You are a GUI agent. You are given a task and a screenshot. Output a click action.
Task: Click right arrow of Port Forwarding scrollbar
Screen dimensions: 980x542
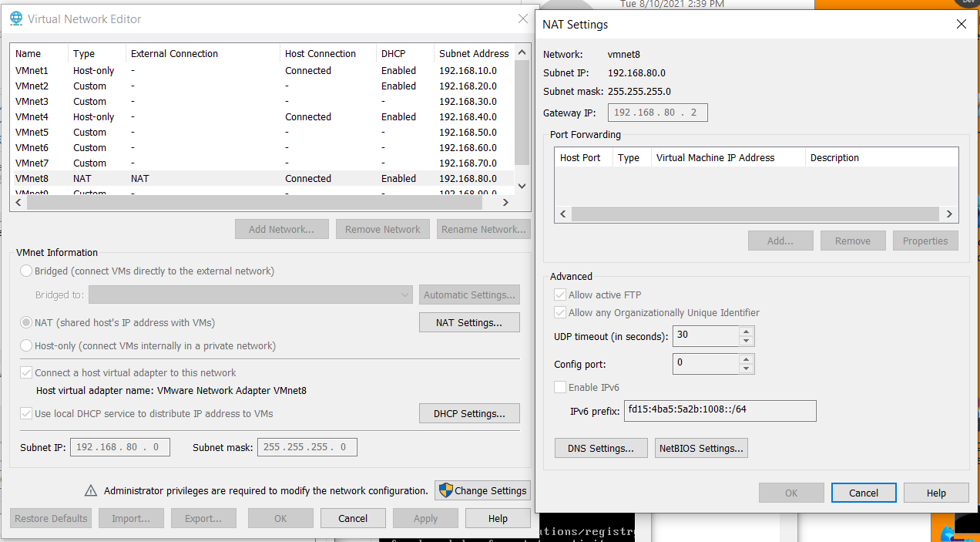949,214
